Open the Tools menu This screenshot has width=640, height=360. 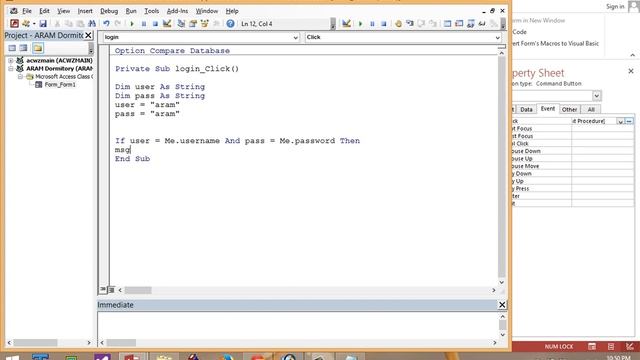point(151,11)
